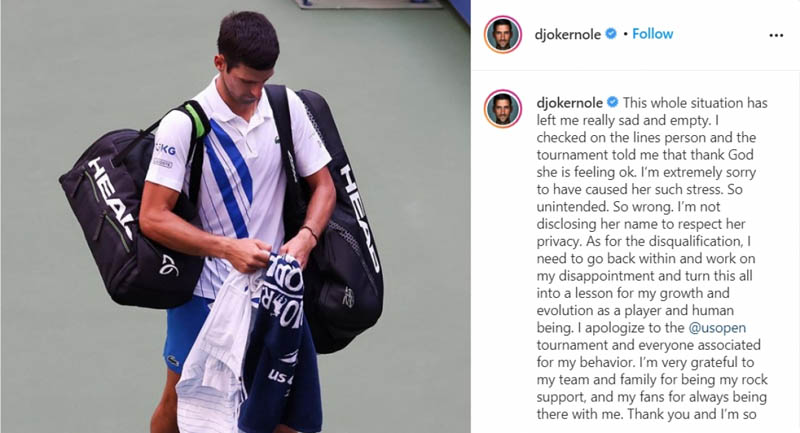The image size is (800, 433).
Task: Follow the djokernole account
Action: [653, 34]
